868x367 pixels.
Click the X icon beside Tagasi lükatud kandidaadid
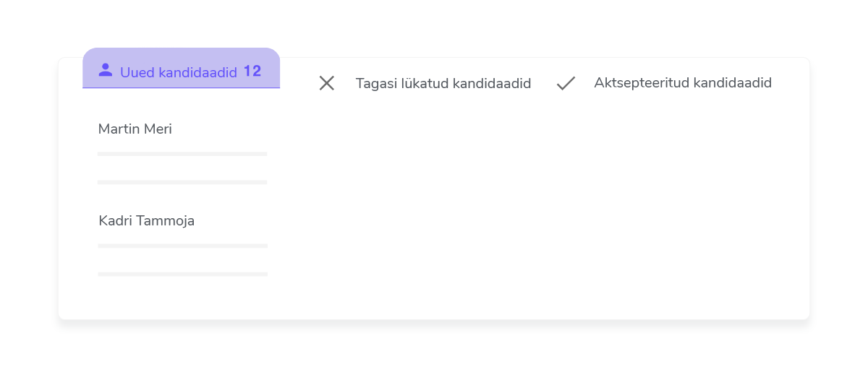click(327, 83)
